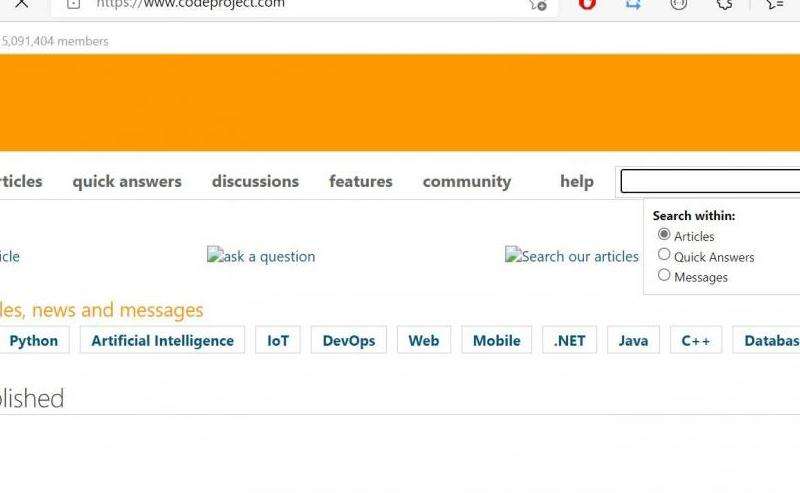Filter by the Java tag

point(634,340)
